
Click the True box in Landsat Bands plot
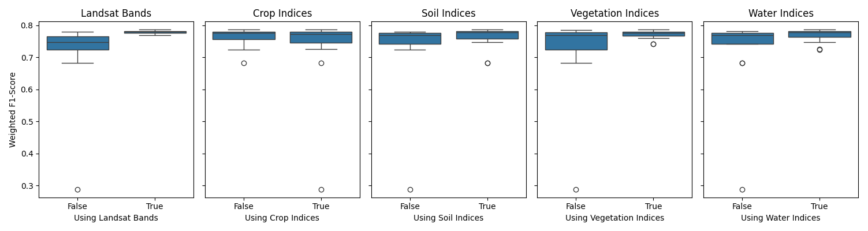tap(155, 32)
